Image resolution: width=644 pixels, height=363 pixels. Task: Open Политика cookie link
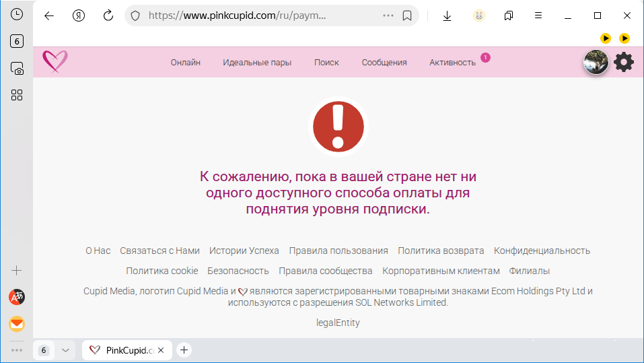[x=162, y=271]
